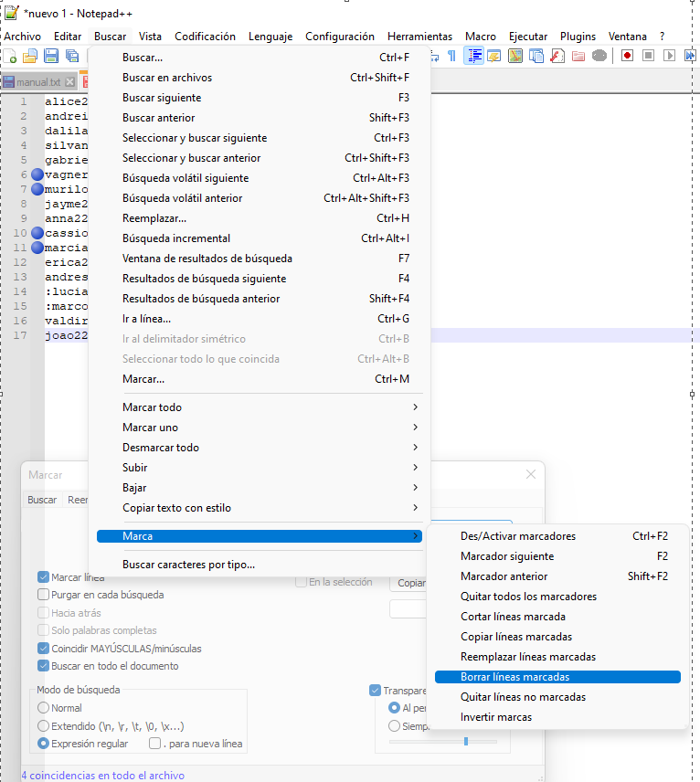Expand the Marcar todo submenu

click(x=260, y=407)
